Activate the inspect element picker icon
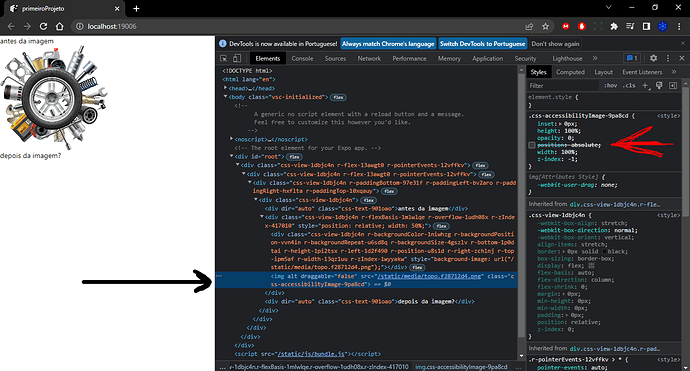Image resolution: width=690 pixels, height=371 pixels. (224, 58)
